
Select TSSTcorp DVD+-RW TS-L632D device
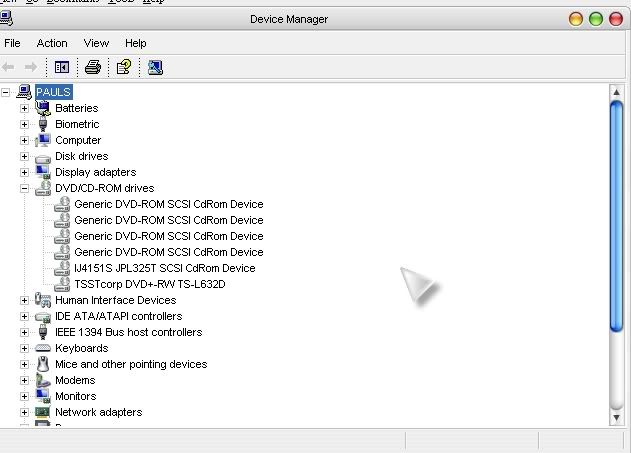tap(149, 284)
